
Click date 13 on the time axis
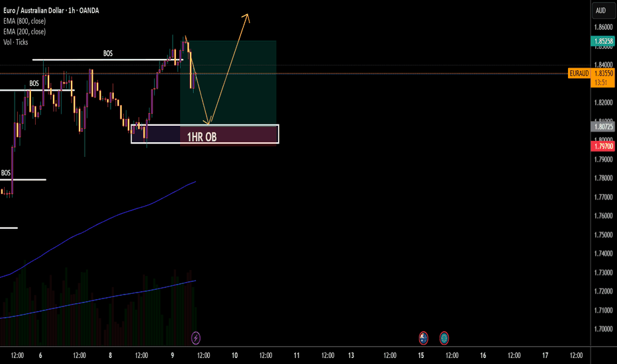point(351,355)
